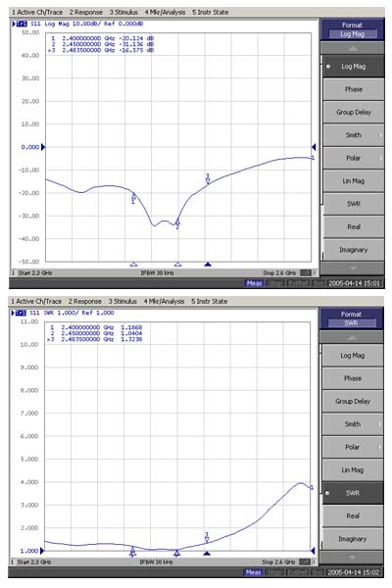Click the scroll-down arrow below Imaginary in top panel
392x588 pixels.
pyautogui.click(x=353, y=269)
